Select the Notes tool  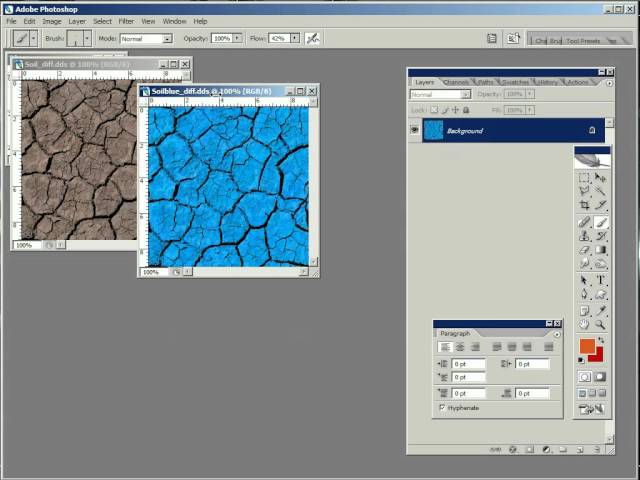coord(584,311)
